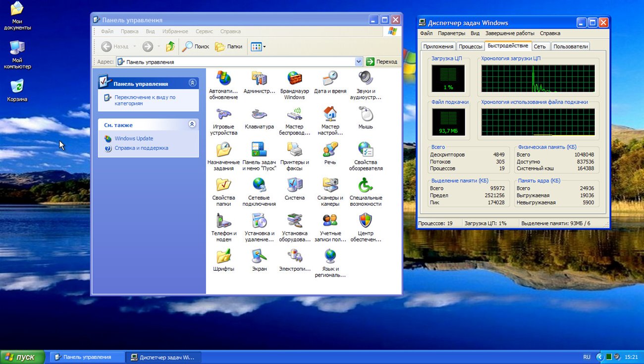Click the RU language indicator

587,357
